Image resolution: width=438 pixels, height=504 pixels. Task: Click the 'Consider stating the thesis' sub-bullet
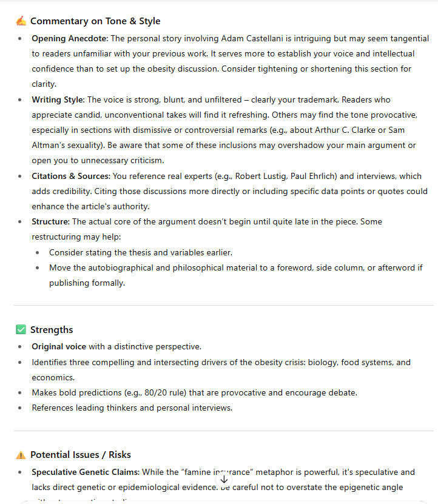(x=140, y=252)
